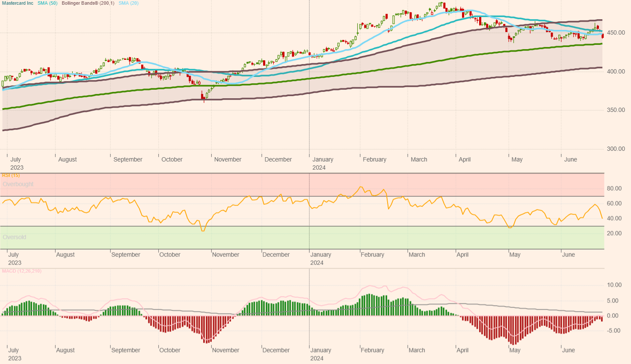Click 'January' on the RSI panel axis
This screenshot has width=631, height=364.
pos(321,255)
